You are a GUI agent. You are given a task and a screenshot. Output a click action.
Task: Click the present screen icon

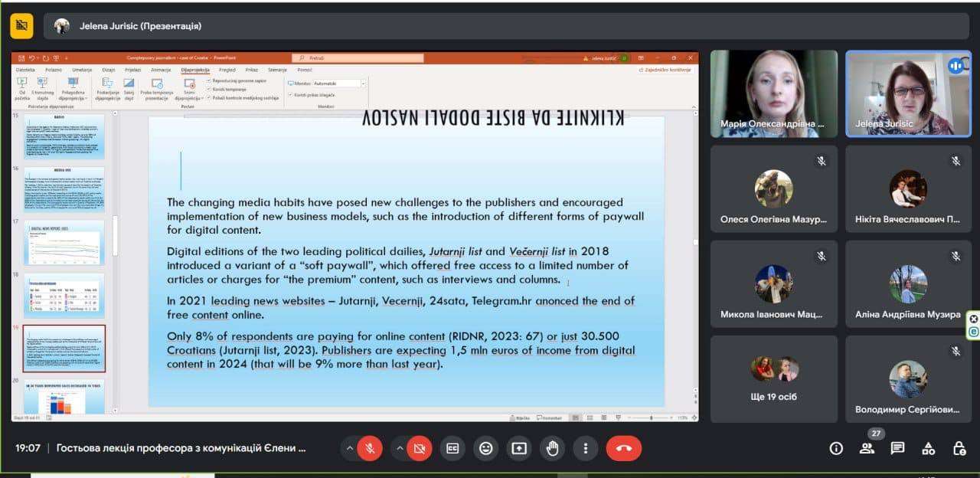tap(519, 448)
